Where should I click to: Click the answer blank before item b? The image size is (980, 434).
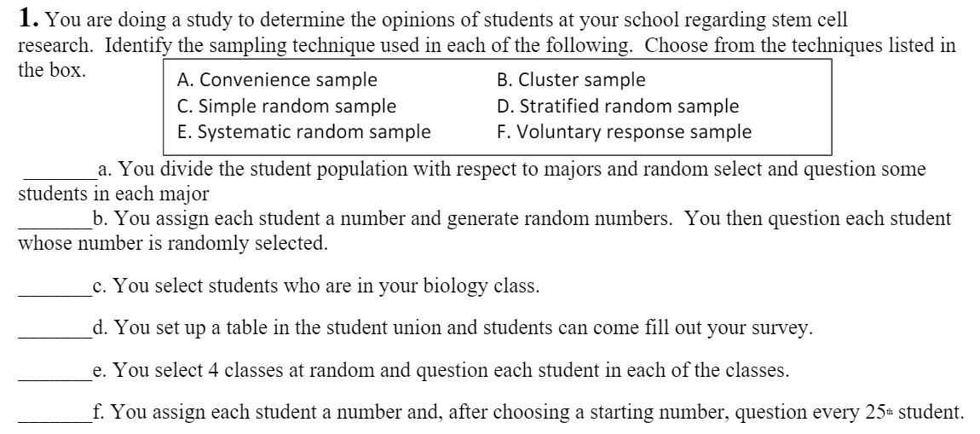tap(55, 226)
